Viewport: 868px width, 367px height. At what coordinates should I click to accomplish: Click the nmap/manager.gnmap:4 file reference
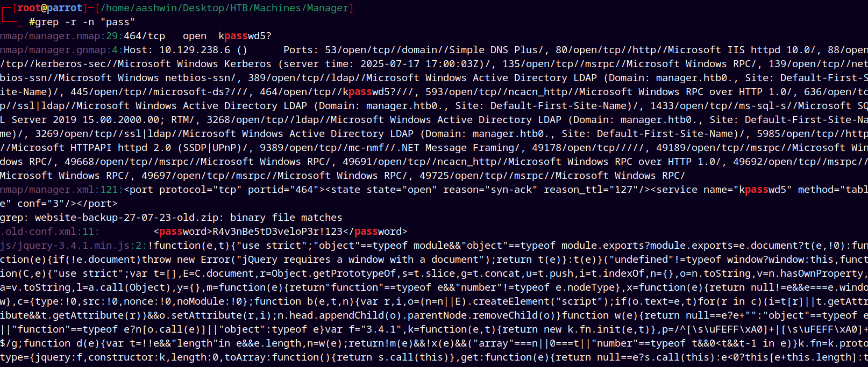[x=59, y=50]
